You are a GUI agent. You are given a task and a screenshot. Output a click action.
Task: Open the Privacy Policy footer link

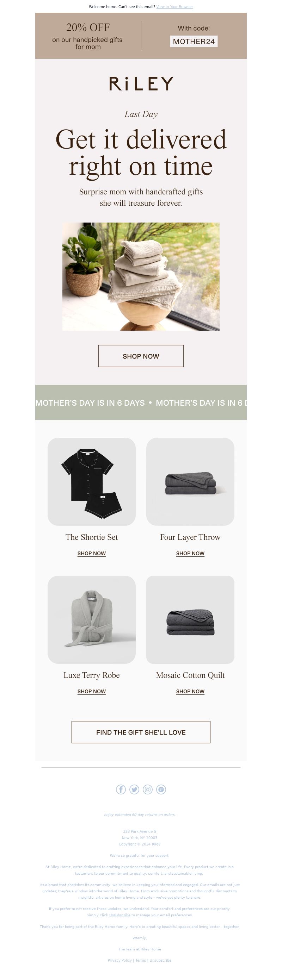(x=119, y=960)
